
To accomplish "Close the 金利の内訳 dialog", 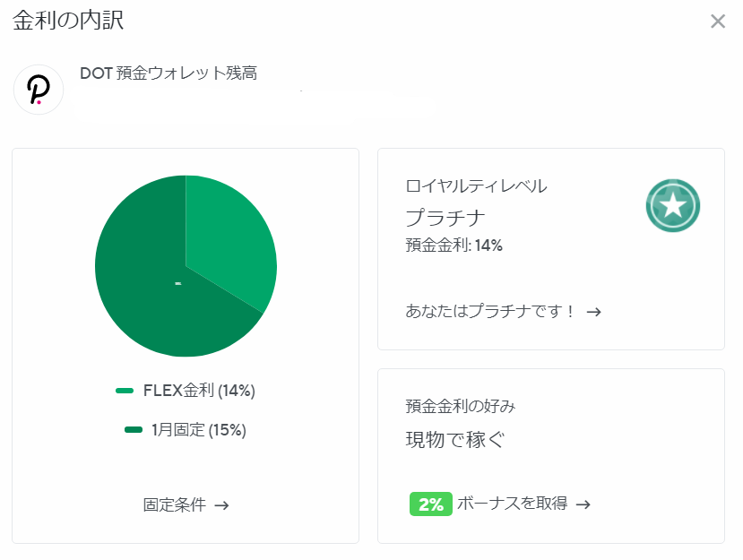I will point(717,22).
